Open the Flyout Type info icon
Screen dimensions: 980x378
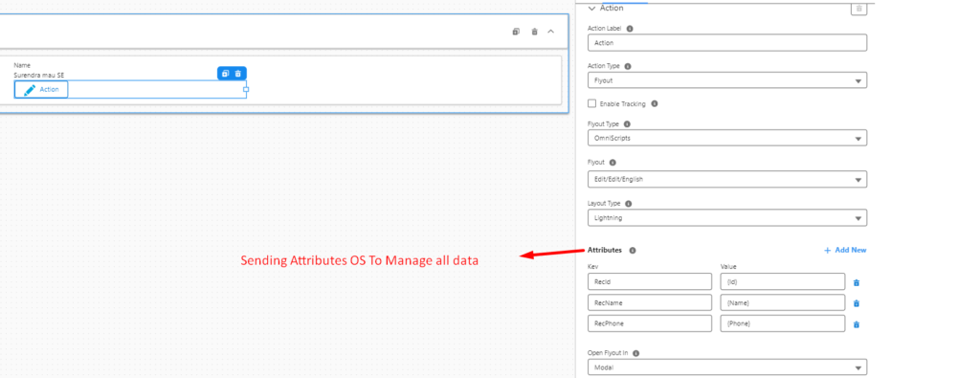pos(627,124)
